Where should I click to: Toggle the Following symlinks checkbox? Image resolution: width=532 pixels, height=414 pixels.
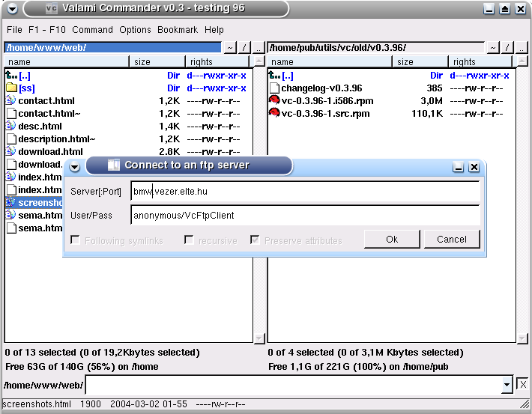(x=75, y=240)
